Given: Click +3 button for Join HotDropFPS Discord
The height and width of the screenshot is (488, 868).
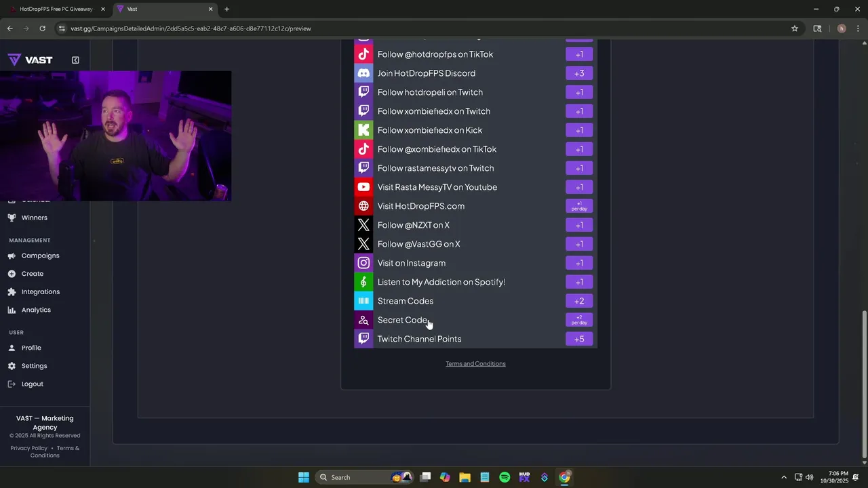Looking at the screenshot, I should tap(579, 73).
